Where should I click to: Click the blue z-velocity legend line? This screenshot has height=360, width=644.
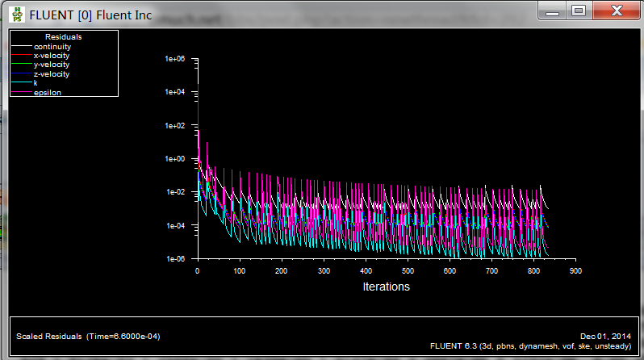coord(22,74)
